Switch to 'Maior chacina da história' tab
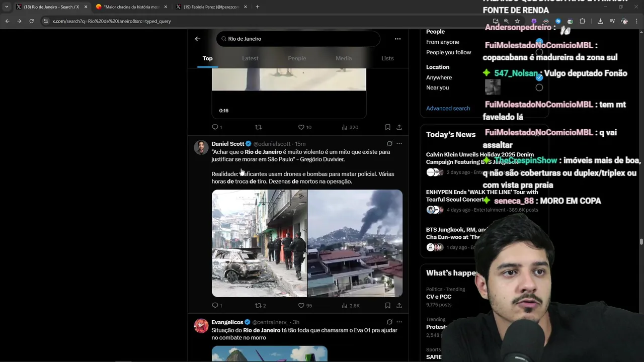The width and height of the screenshot is (644, 362). [x=131, y=7]
